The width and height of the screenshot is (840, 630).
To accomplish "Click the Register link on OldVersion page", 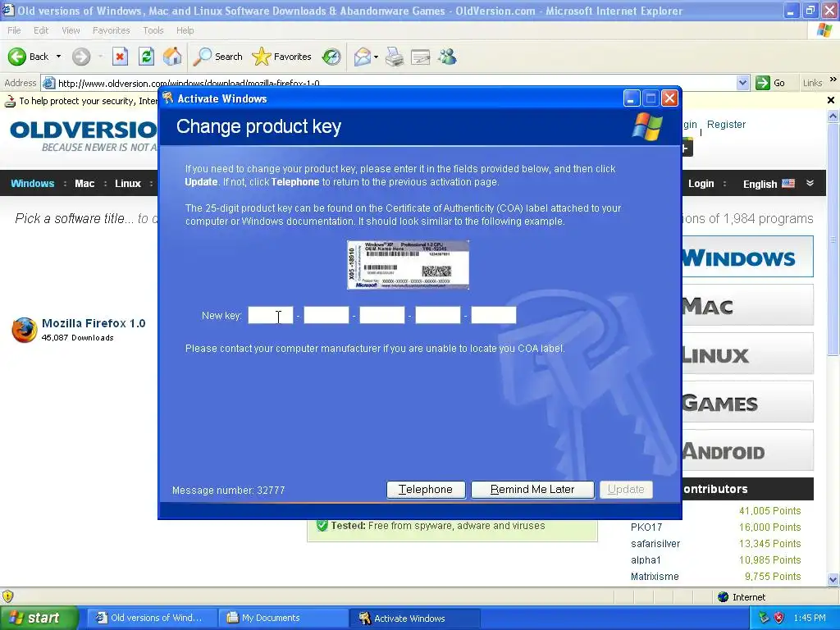I will [x=726, y=125].
